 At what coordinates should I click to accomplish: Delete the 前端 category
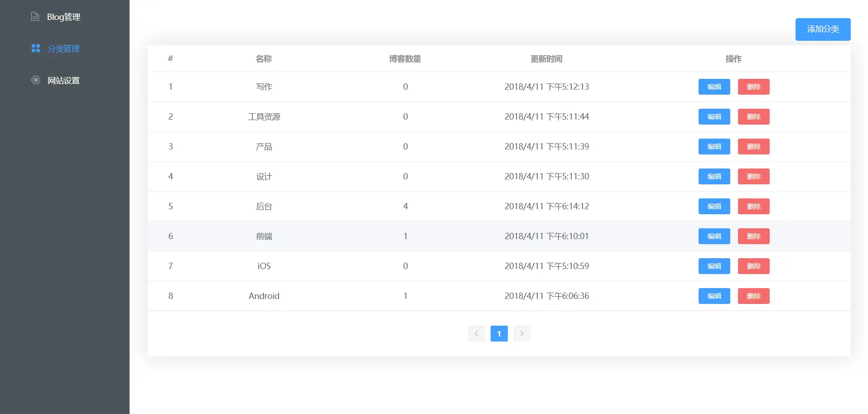coord(753,236)
